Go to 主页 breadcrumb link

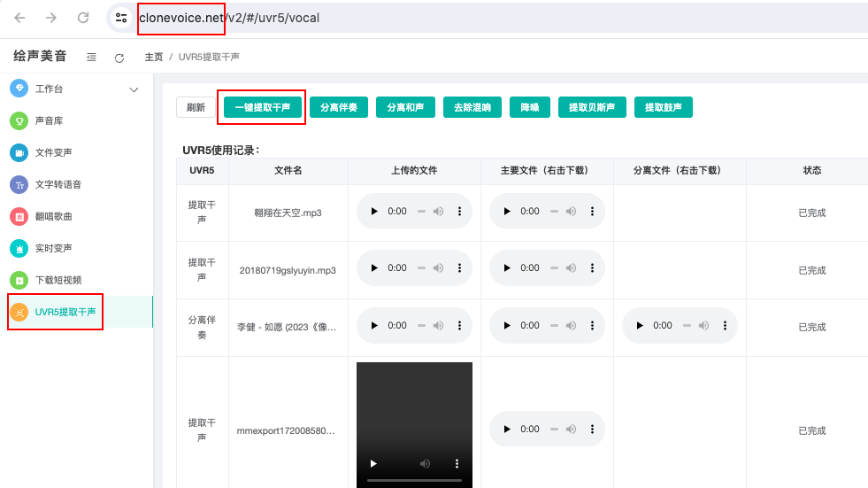pyautogui.click(x=154, y=57)
